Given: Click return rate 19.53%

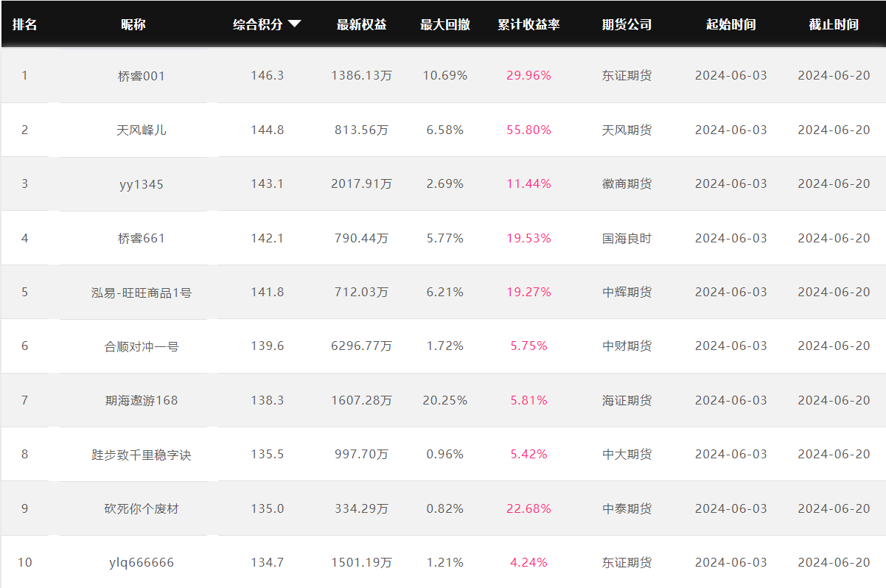Looking at the screenshot, I should tap(529, 238).
